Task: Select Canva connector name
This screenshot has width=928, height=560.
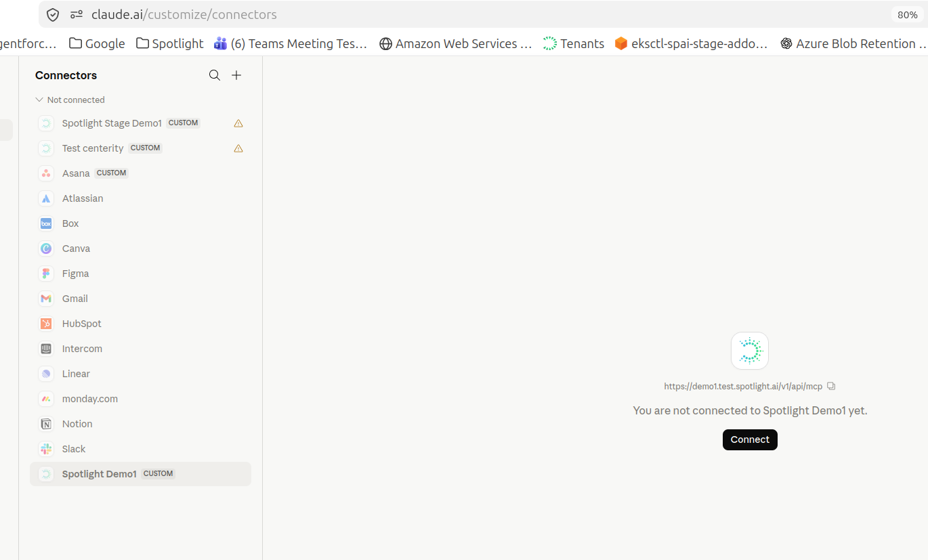Action: click(x=76, y=249)
